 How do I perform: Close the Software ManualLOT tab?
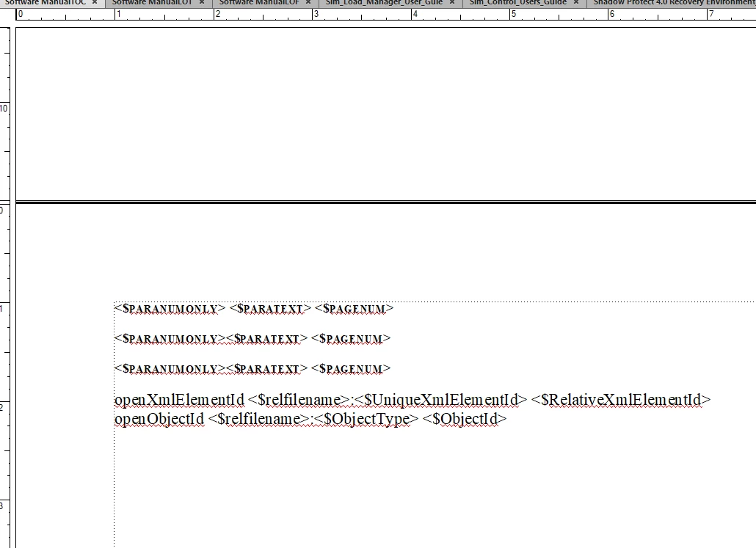tap(202, 2)
